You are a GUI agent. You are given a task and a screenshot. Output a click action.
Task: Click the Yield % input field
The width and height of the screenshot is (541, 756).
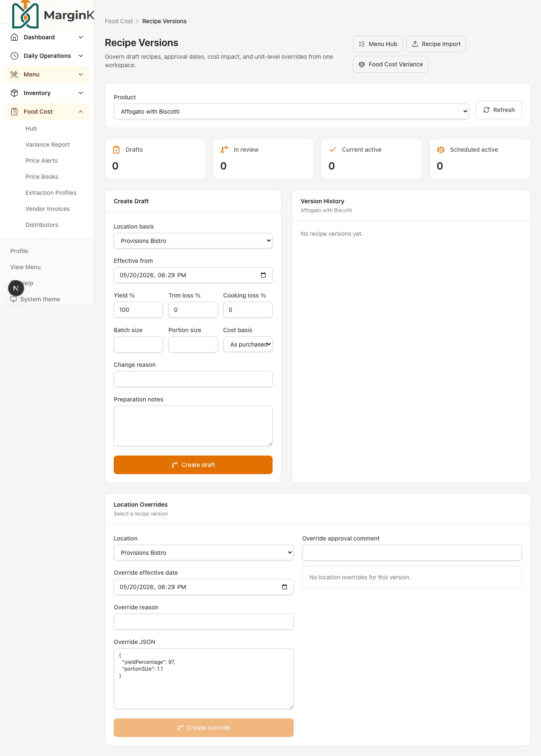(138, 310)
